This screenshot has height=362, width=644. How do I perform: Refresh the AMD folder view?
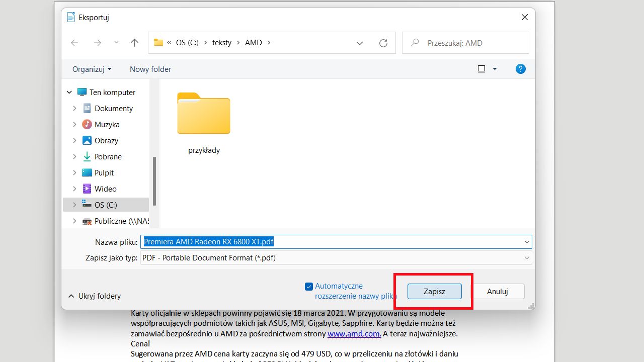383,43
